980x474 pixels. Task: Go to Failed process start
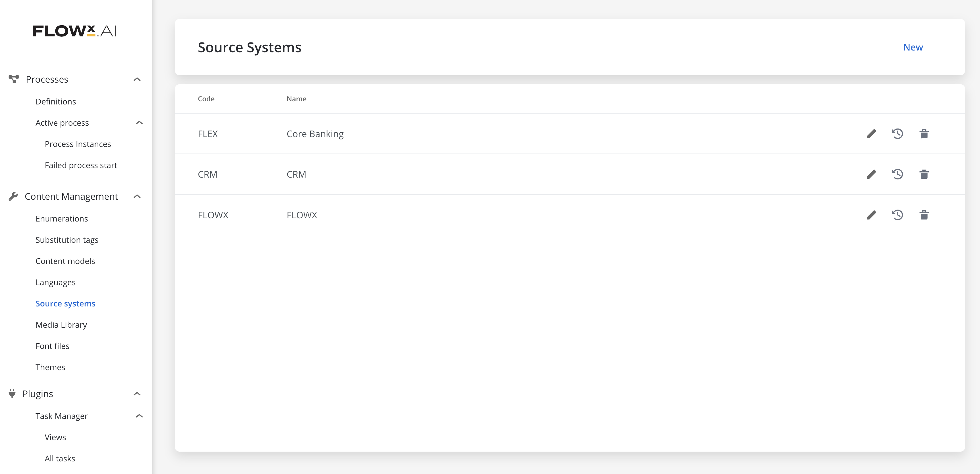click(x=81, y=165)
